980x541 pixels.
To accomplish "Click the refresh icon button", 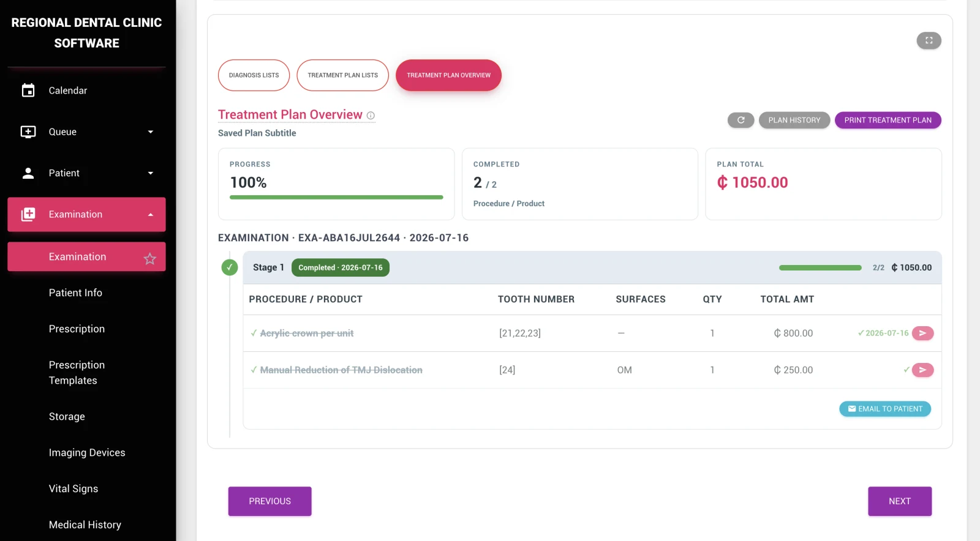I will [741, 120].
